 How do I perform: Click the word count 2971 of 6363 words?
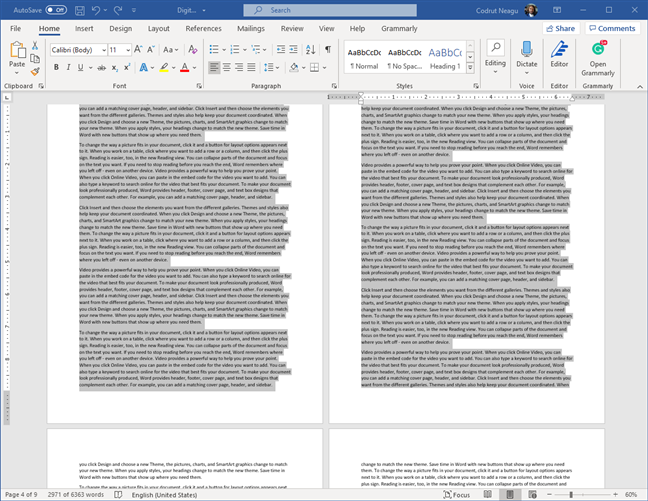click(x=76, y=494)
